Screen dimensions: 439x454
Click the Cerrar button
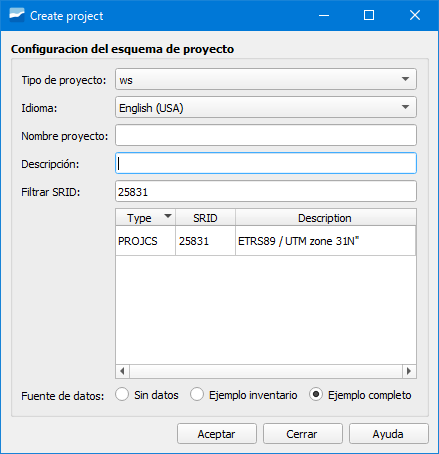[x=303, y=434]
